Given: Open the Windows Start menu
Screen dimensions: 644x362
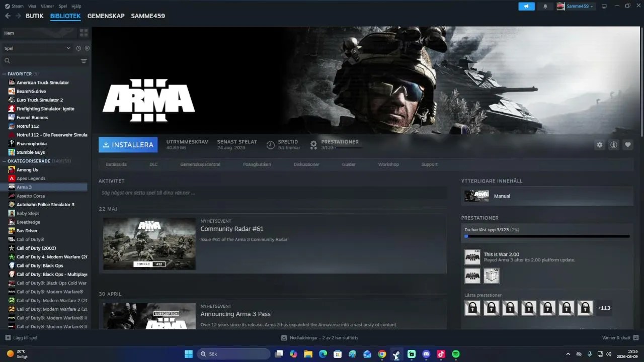Looking at the screenshot, I should (x=189, y=354).
